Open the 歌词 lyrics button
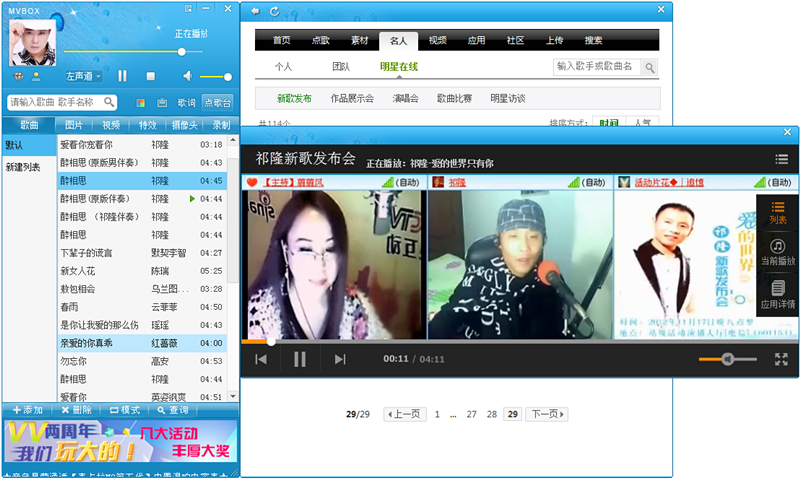The height and width of the screenshot is (480, 800). click(186, 103)
